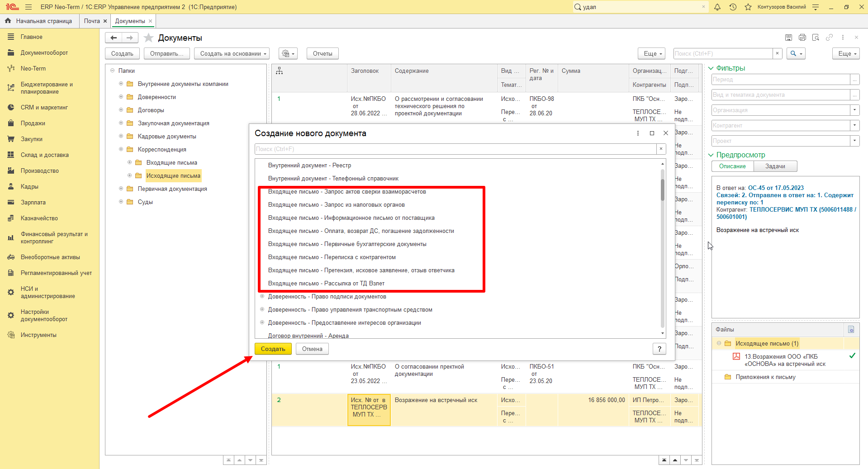Viewport: 868px width, 469px height.
Task: Open the hamburger main menu icon
Action: click(28, 7)
